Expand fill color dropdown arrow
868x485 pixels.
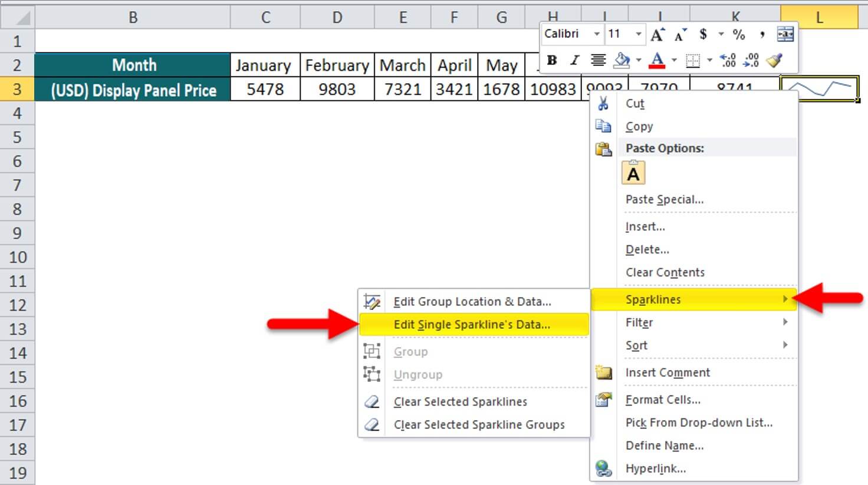pos(639,60)
